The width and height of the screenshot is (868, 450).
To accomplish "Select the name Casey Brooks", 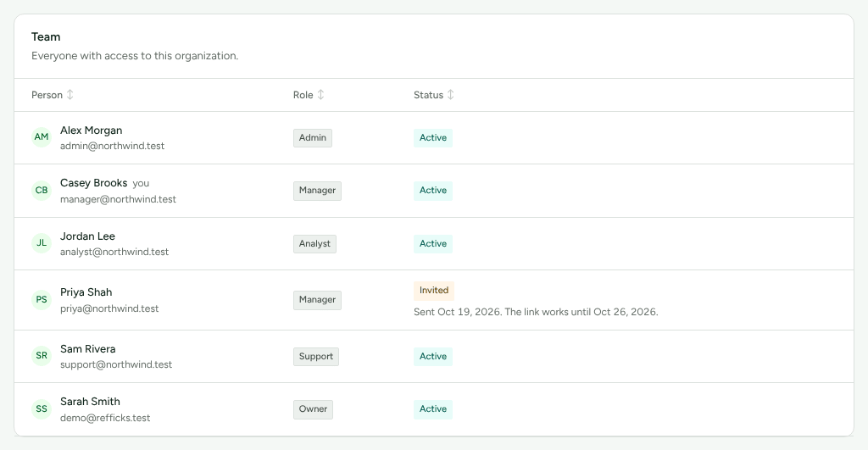I will coord(93,183).
